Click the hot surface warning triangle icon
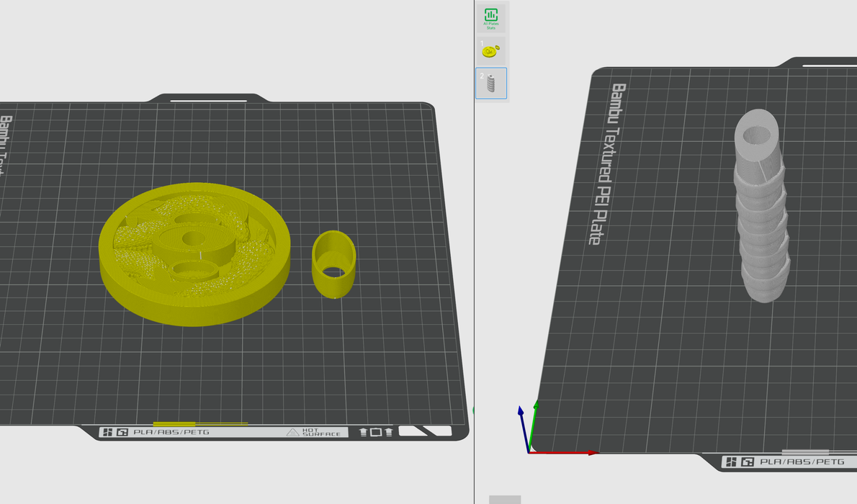 [x=292, y=432]
